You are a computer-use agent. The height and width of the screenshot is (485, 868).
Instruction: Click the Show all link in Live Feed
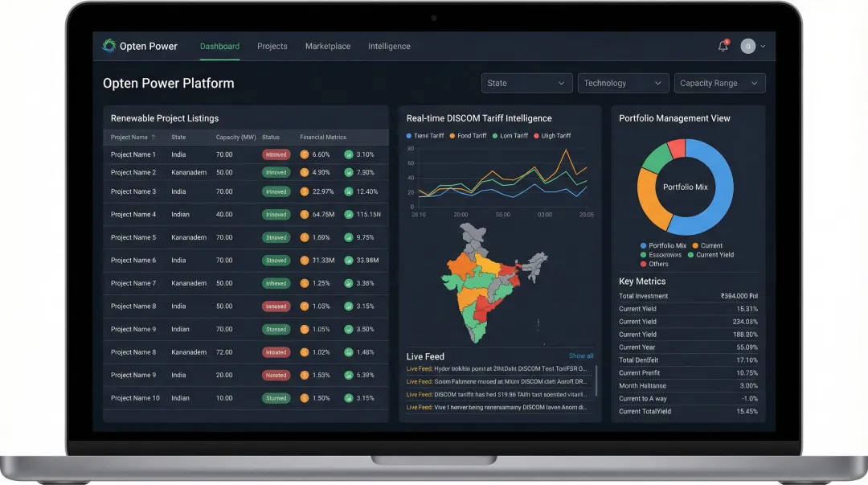[581, 356]
